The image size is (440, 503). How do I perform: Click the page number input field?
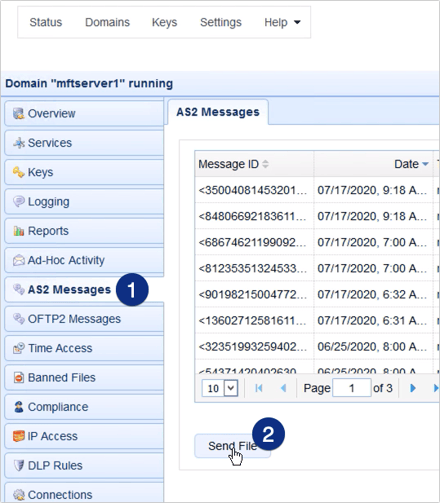pyautogui.click(x=352, y=388)
